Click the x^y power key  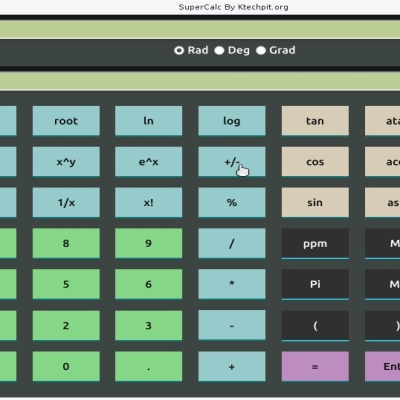(66, 162)
